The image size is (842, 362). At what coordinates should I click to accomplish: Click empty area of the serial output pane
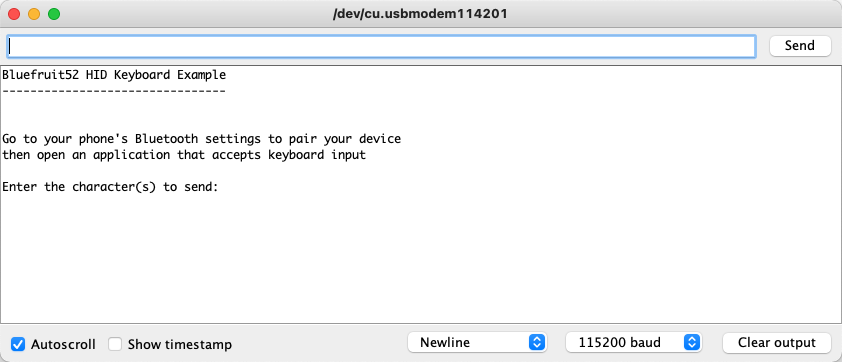coord(421,258)
